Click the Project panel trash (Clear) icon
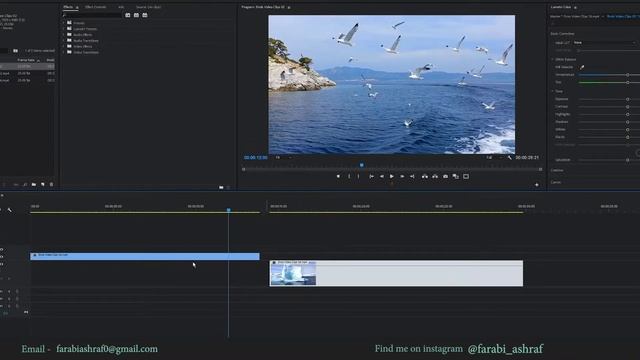The width and height of the screenshot is (640, 360). click(x=51, y=184)
